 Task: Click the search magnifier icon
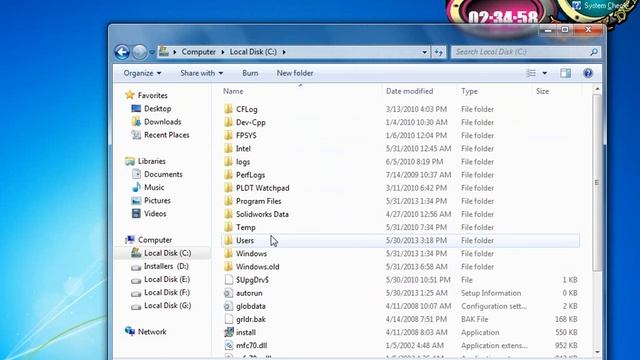pyautogui.click(x=594, y=52)
